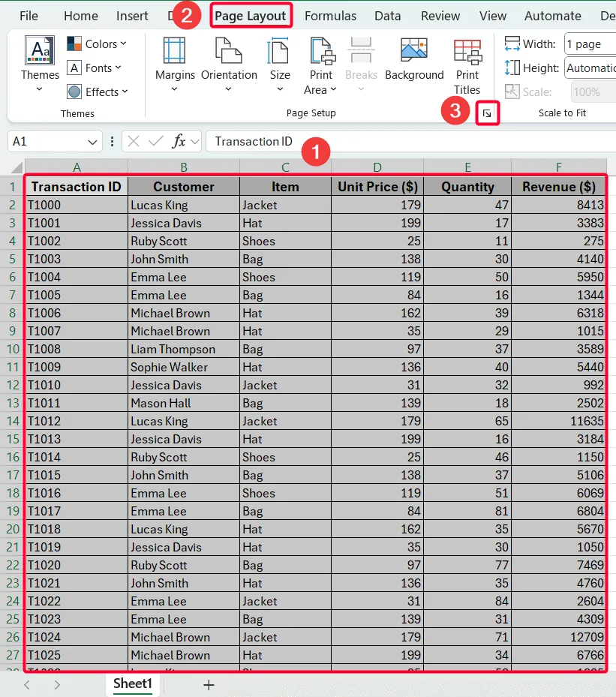Open the Width scale dropdown
The image size is (616, 697).
[x=590, y=44]
